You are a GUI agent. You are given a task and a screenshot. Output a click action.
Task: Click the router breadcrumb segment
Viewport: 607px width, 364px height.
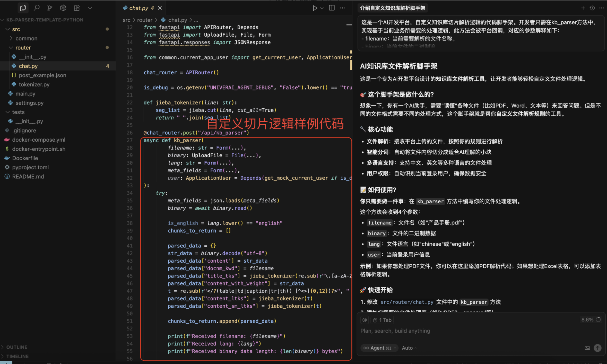(x=145, y=20)
